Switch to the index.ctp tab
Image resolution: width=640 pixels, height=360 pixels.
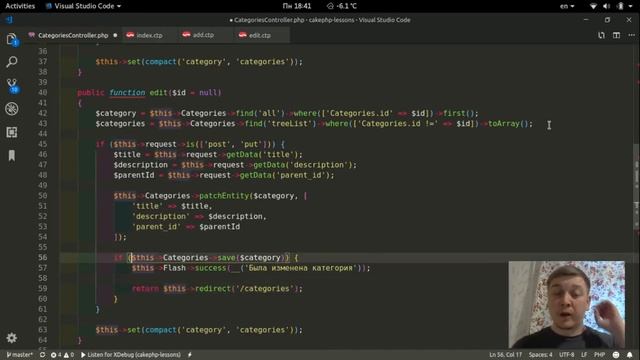[149, 36]
